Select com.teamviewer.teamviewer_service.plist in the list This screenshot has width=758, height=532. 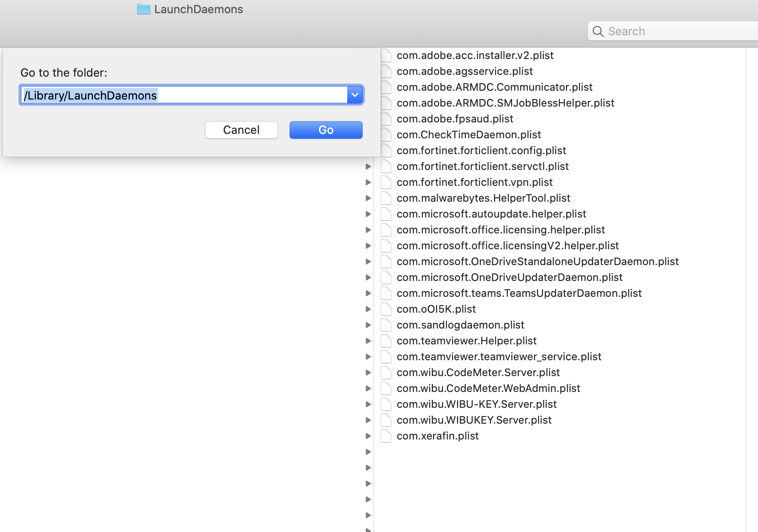(x=499, y=357)
